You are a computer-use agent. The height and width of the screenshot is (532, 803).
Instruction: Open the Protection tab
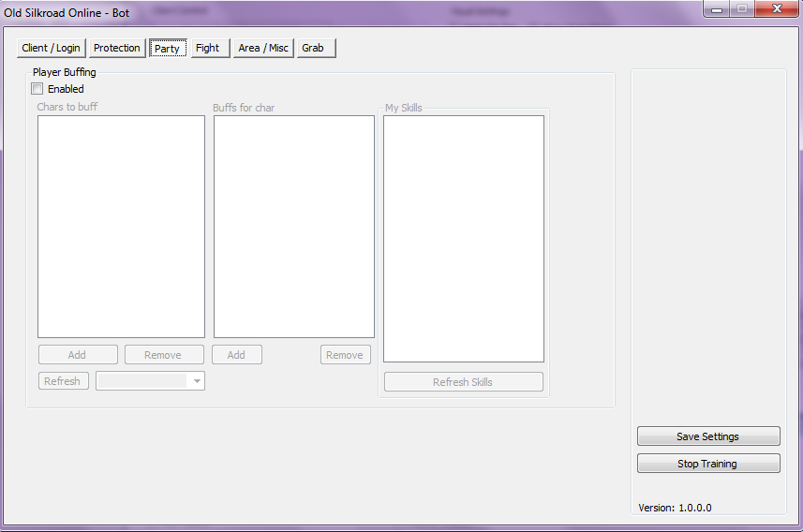[117, 48]
